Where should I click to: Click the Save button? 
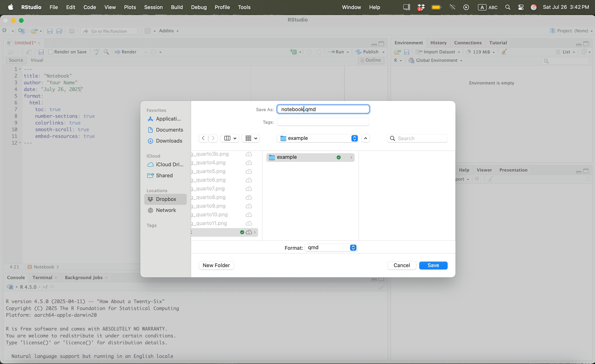(x=433, y=265)
